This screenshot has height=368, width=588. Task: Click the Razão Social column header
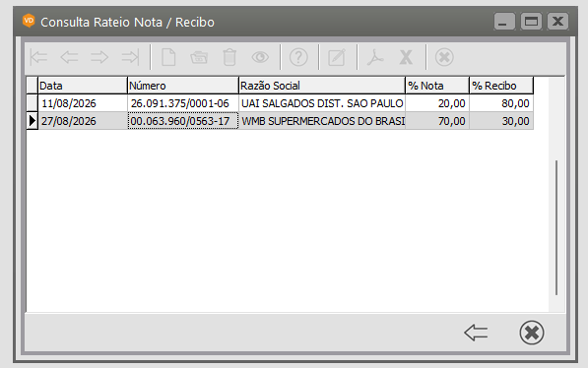click(x=322, y=86)
